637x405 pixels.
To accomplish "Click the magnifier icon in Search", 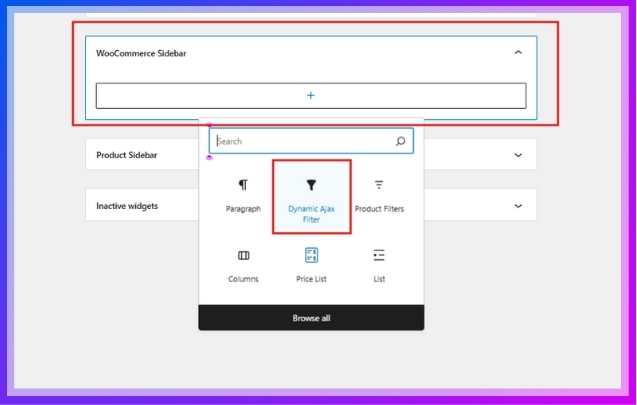I will coord(400,141).
